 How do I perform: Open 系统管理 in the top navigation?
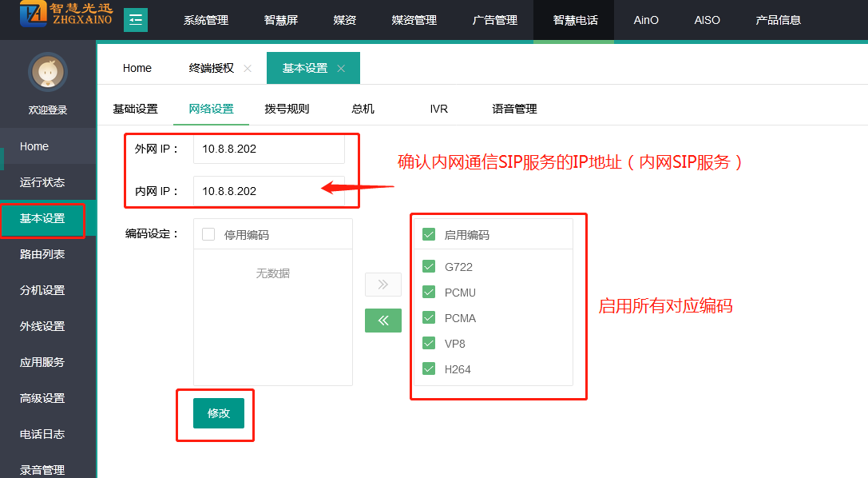tap(206, 20)
